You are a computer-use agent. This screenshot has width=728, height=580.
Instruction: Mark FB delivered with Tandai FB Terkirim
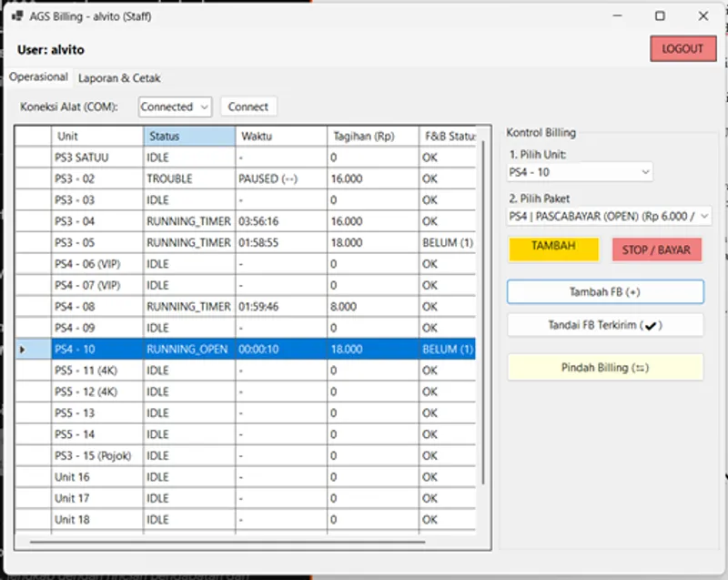point(605,325)
